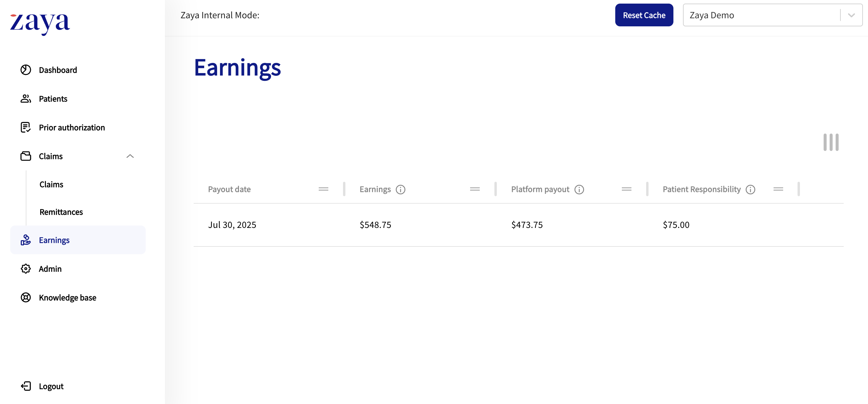Grab the Payout date column resize divider

pos(344,189)
